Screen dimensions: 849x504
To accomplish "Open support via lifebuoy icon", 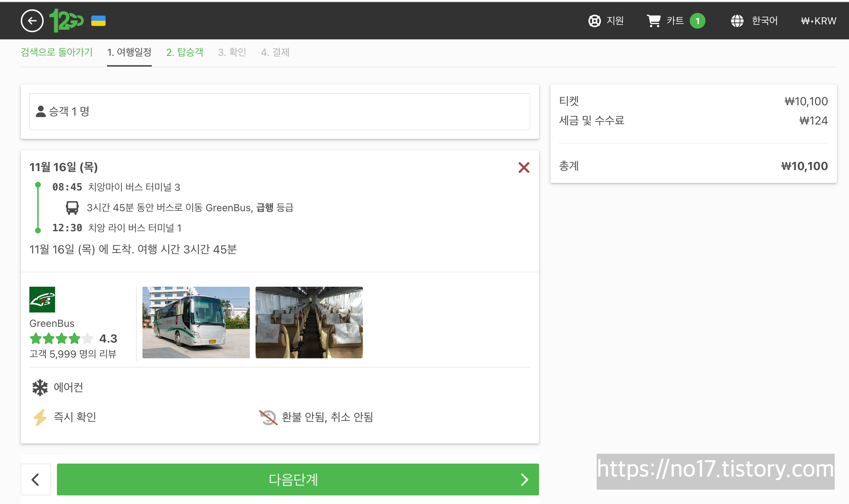I will 595,21.
